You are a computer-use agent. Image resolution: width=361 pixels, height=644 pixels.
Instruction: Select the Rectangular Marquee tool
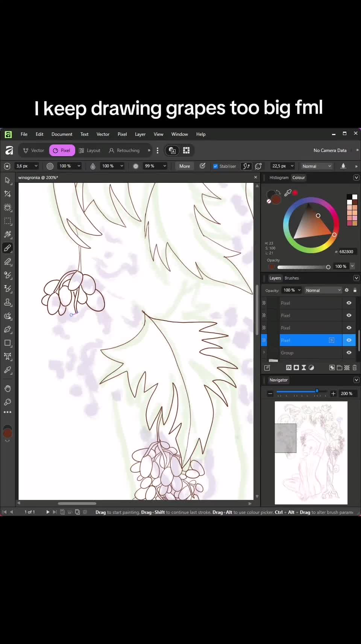[x=8, y=221]
